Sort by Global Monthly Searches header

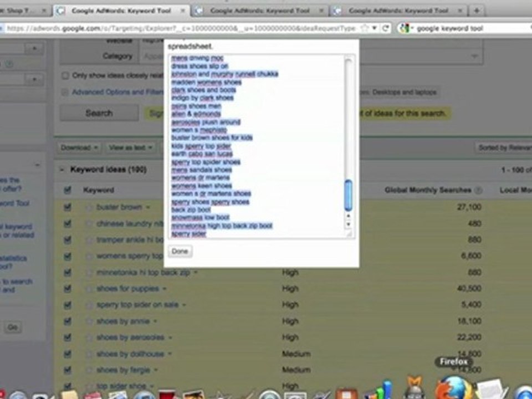(x=428, y=190)
